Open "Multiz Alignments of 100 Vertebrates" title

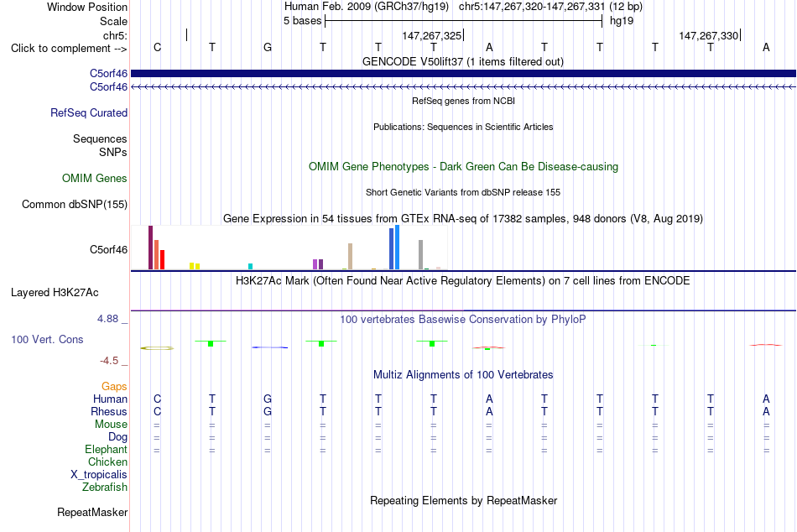[x=463, y=375]
